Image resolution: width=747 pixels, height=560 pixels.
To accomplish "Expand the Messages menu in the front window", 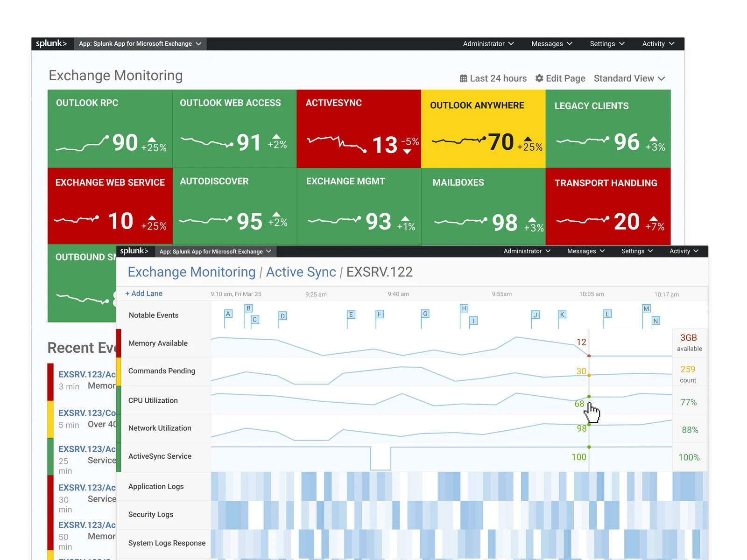I will pyautogui.click(x=586, y=251).
